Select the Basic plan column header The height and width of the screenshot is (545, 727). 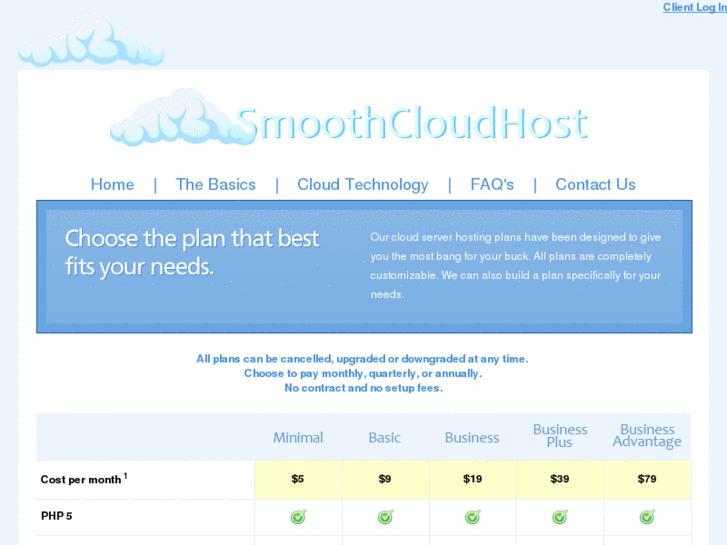pyautogui.click(x=385, y=437)
